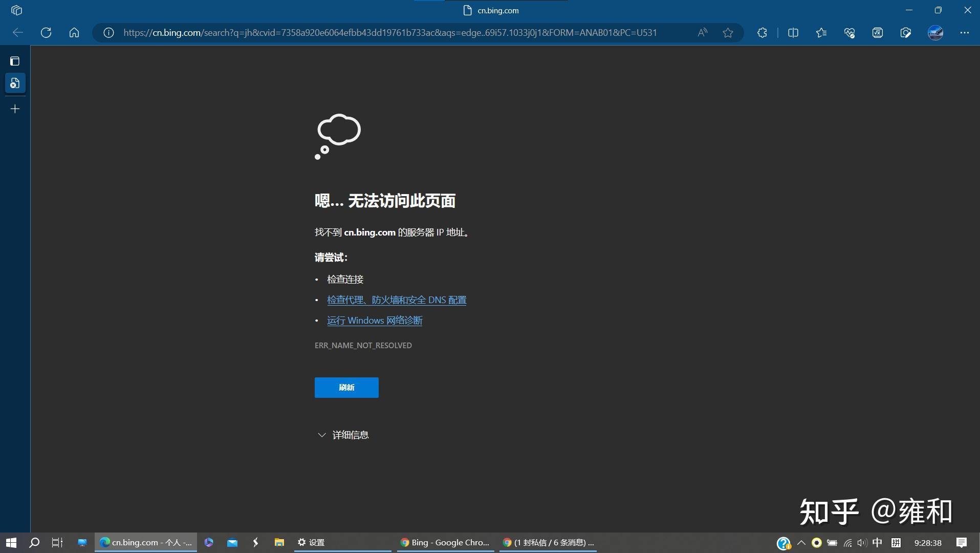Open the volume control tray icon
The width and height of the screenshot is (980, 553).
pos(862,543)
